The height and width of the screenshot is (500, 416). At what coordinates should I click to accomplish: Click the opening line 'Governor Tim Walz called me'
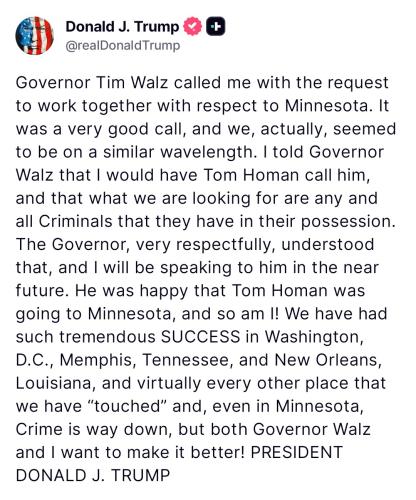point(133,83)
